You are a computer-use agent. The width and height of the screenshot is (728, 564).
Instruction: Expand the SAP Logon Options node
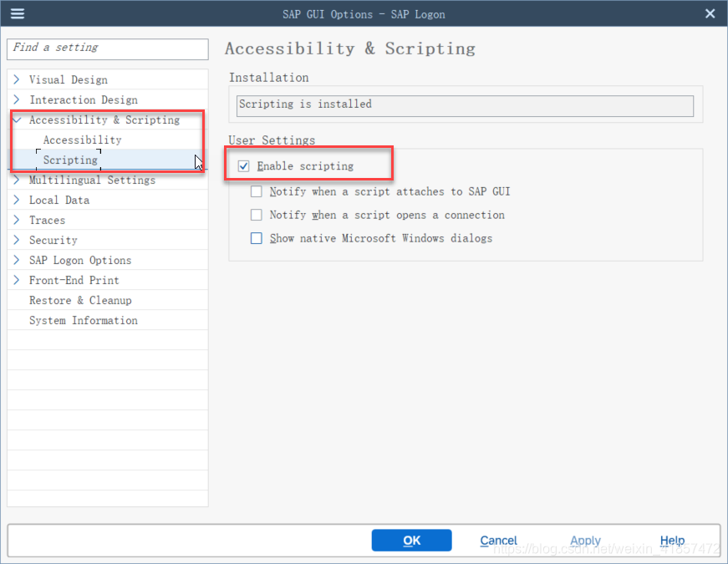click(x=17, y=260)
